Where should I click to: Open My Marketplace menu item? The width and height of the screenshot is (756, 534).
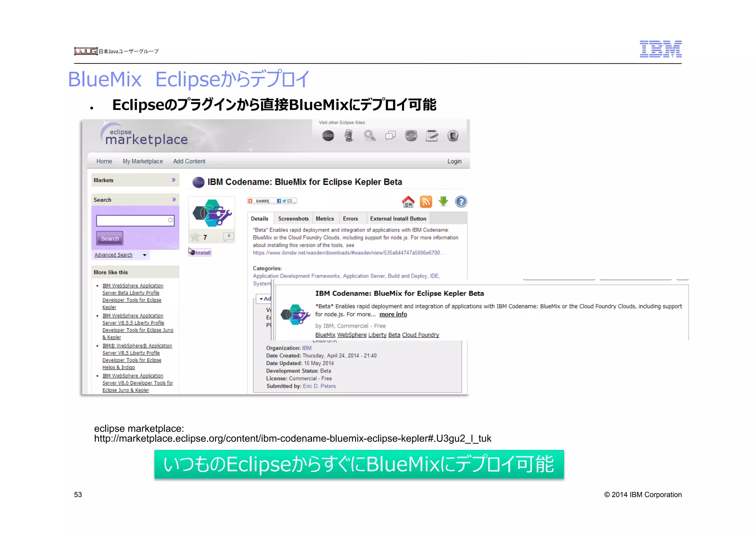pyautogui.click(x=142, y=161)
